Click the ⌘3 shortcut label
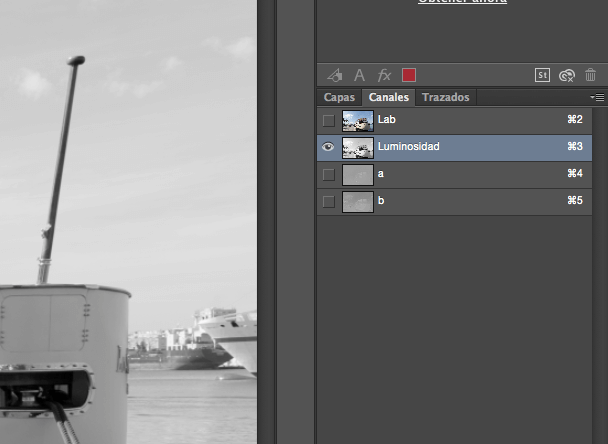This screenshot has width=608, height=444. (x=575, y=146)
